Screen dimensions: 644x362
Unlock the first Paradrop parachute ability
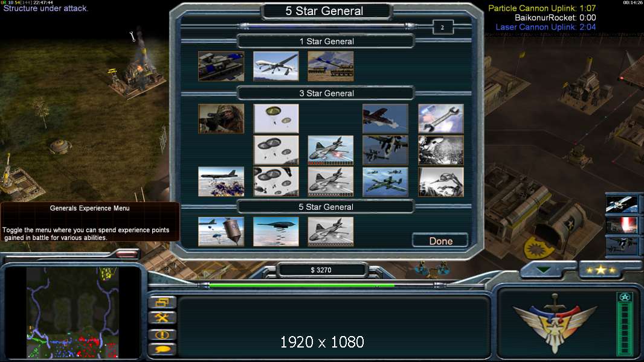tap(276, 118)
